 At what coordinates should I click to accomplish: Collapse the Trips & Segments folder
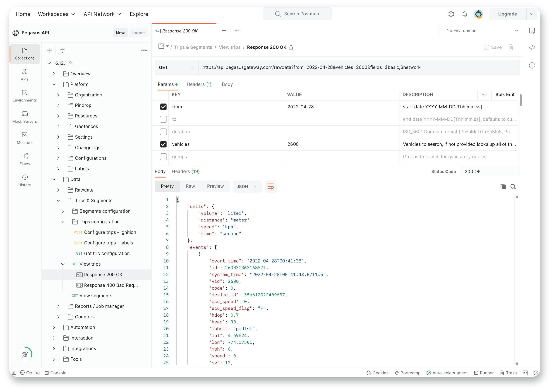point(58,201)
